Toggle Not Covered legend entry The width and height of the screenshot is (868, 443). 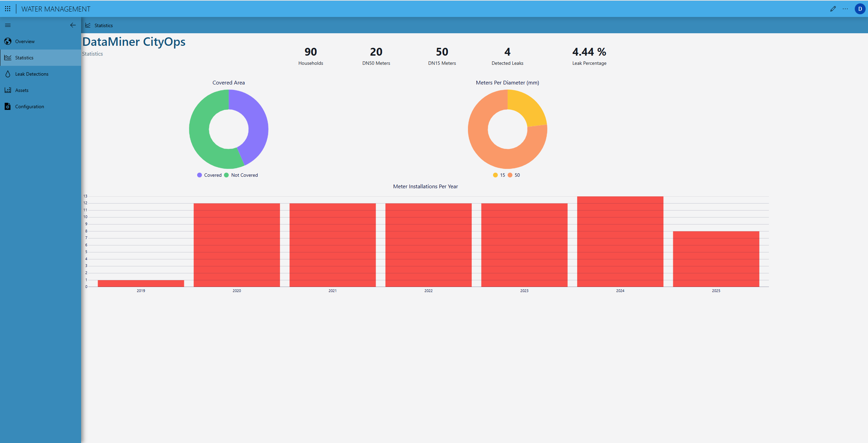241,175
